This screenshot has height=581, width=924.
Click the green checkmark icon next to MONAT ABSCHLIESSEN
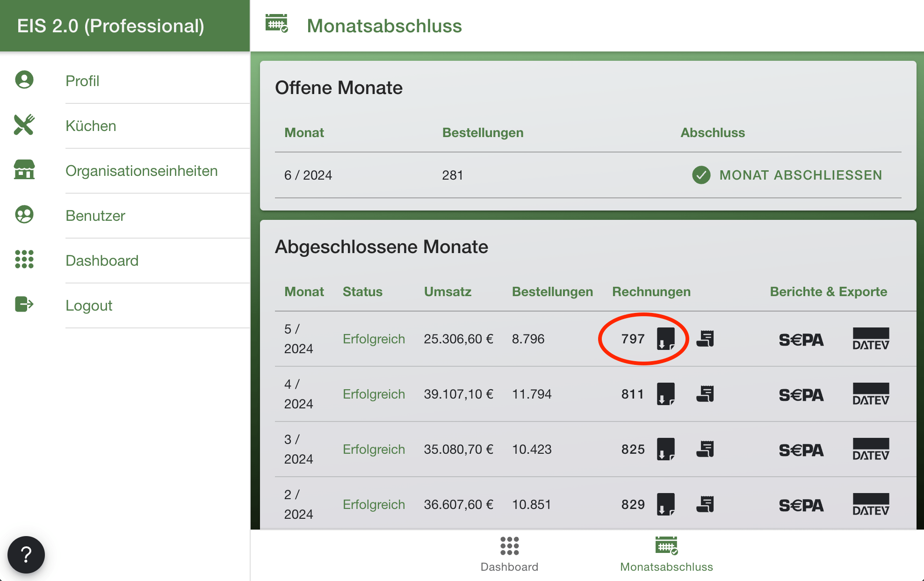[701, 175]
